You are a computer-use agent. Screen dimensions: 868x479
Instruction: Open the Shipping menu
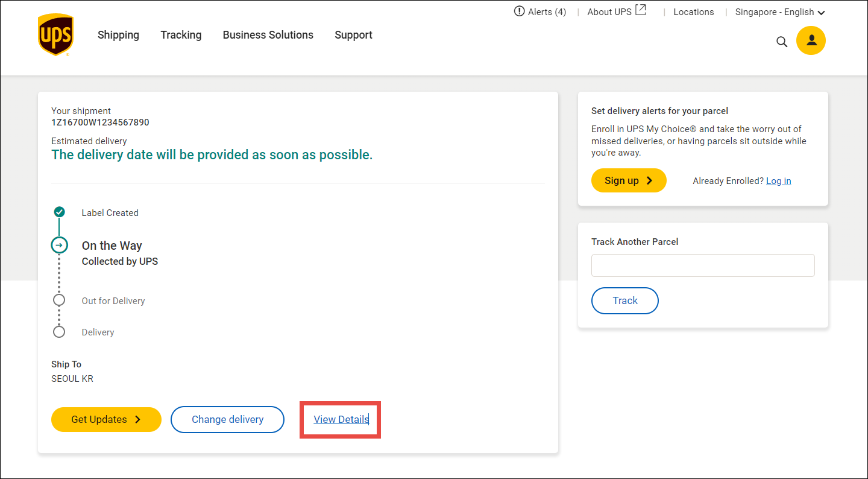point(118,35)
